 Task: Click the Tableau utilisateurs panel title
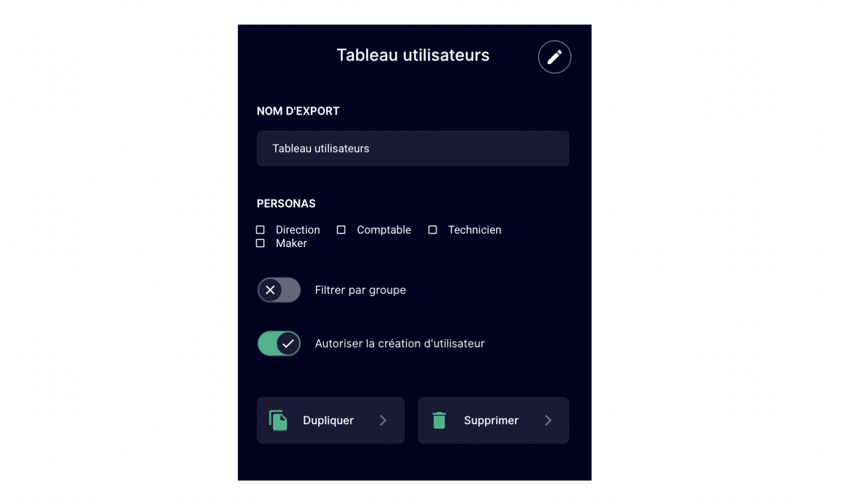click(413, 55)
